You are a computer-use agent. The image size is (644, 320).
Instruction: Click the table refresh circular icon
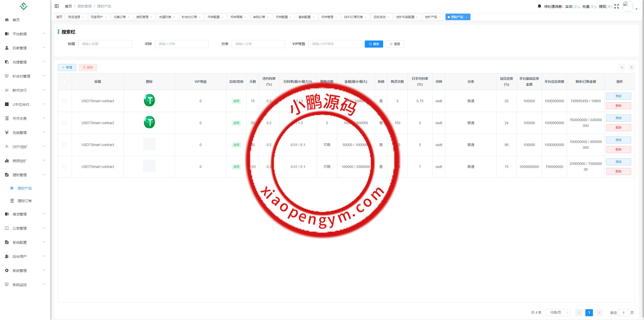click(631, 67)
